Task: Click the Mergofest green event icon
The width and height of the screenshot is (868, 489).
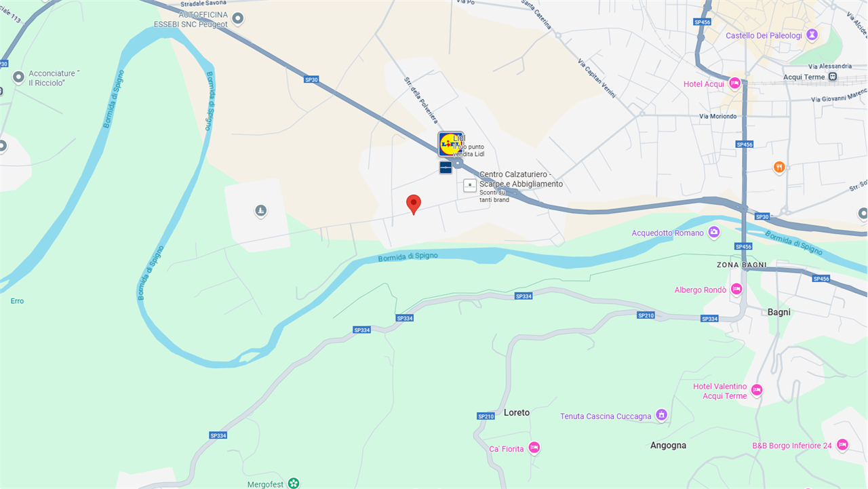Action: tap(294, 483)
